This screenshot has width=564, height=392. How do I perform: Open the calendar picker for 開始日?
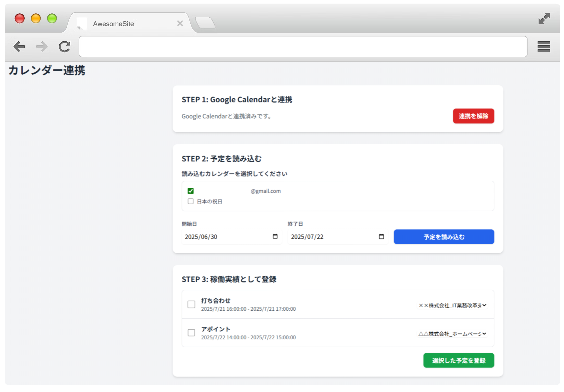[275, 237]
